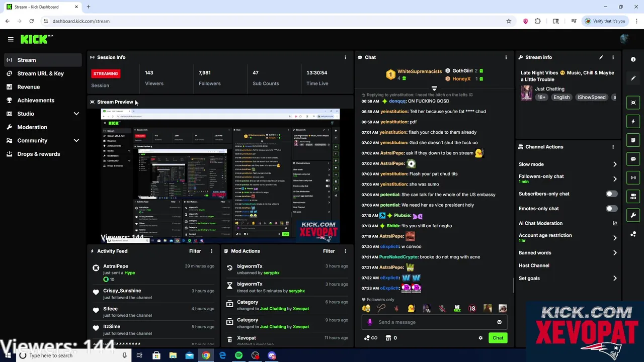Click the three-dots cluster icon in right rail
Screen dimensions: 644x362
pyautogui.click(x=633, y=234)
